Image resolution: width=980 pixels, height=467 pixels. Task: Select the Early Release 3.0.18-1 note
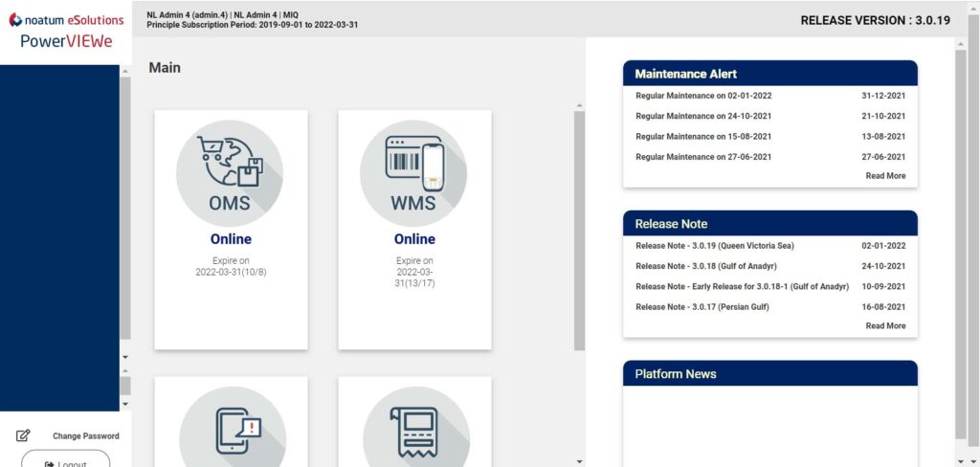[742, 286]
